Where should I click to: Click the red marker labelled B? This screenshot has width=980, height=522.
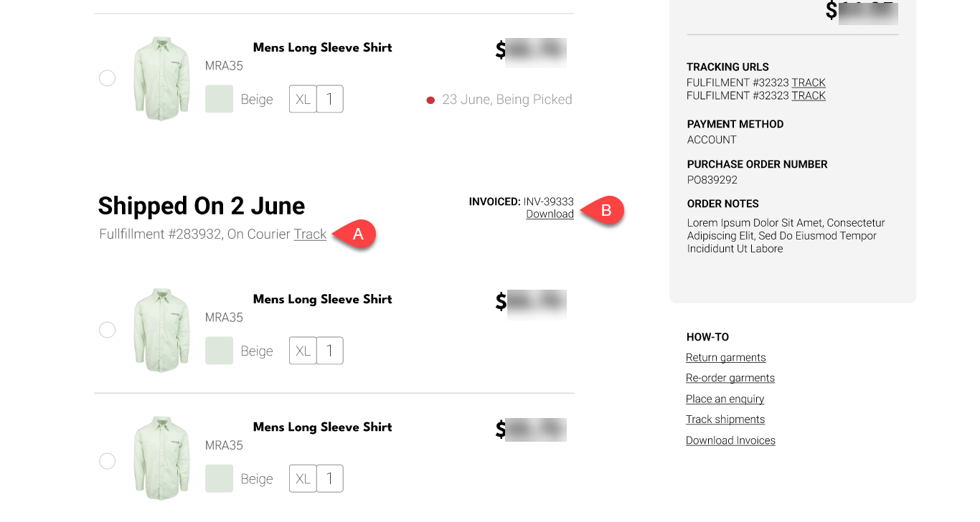point(605,211)
